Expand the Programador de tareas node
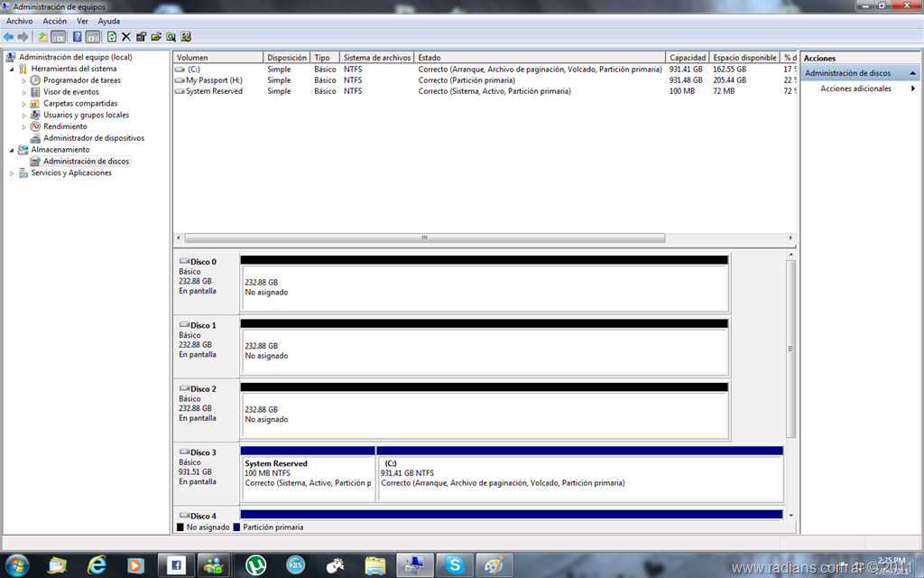Image resolution: width=924 pixels, height=578 pixels. tap(24, 80)
